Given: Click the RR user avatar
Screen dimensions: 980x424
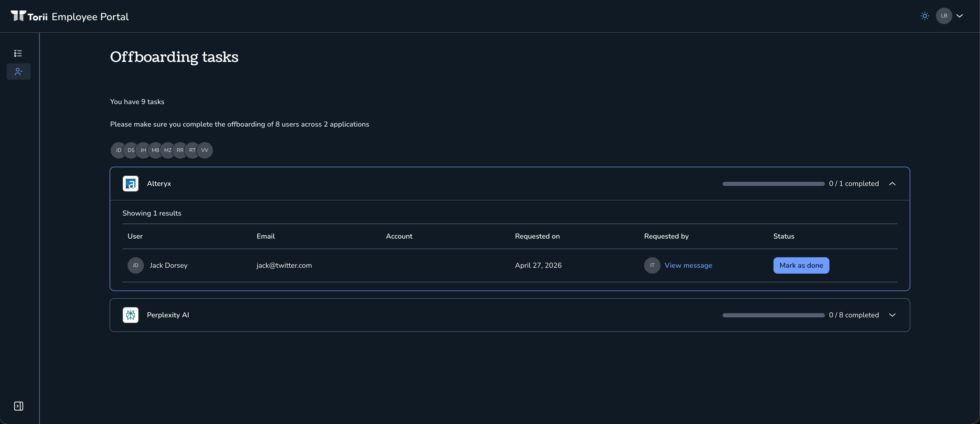Looking at the screenshot, I should pyautogui.click(x=180, y=150).
